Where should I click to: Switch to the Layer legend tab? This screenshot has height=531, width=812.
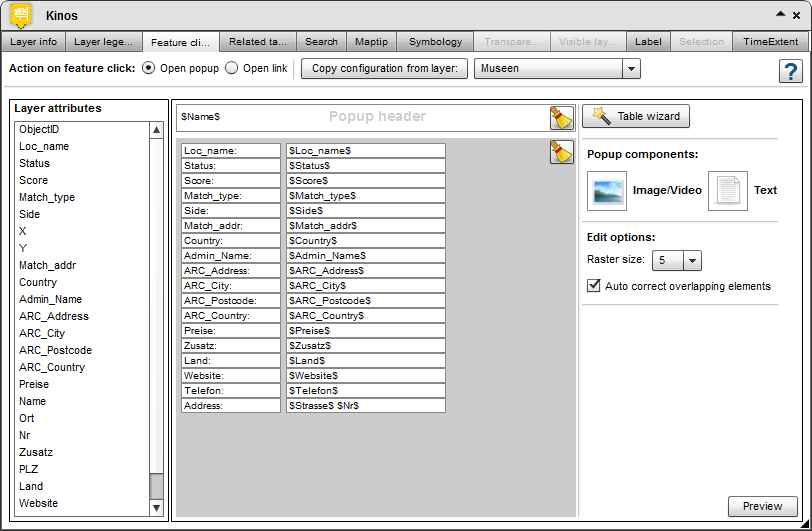104,42
